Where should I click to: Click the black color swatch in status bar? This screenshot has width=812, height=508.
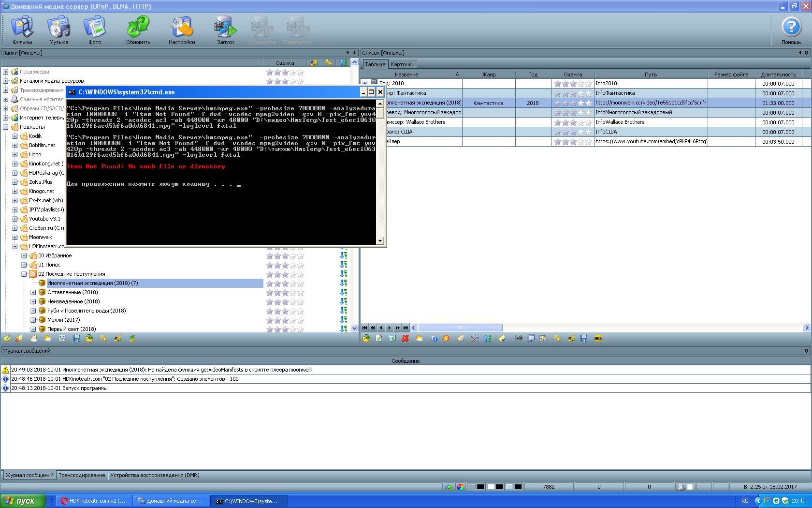tap(480, 487)
